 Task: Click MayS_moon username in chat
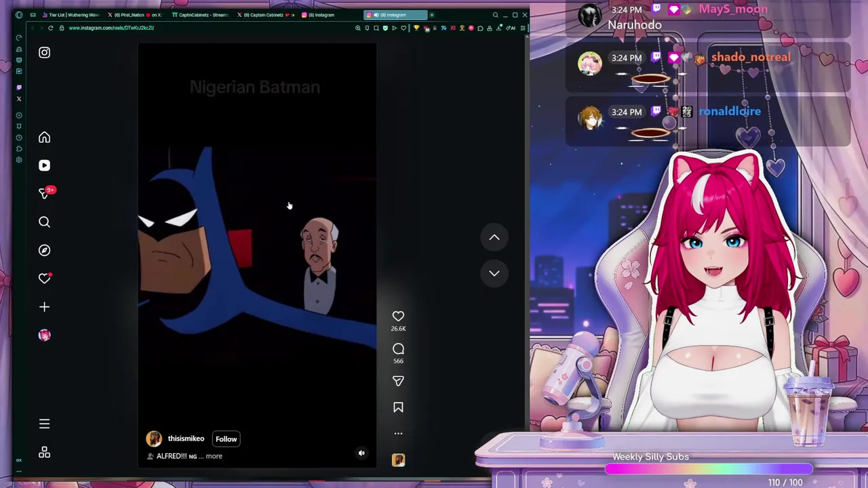coord(733,9)
